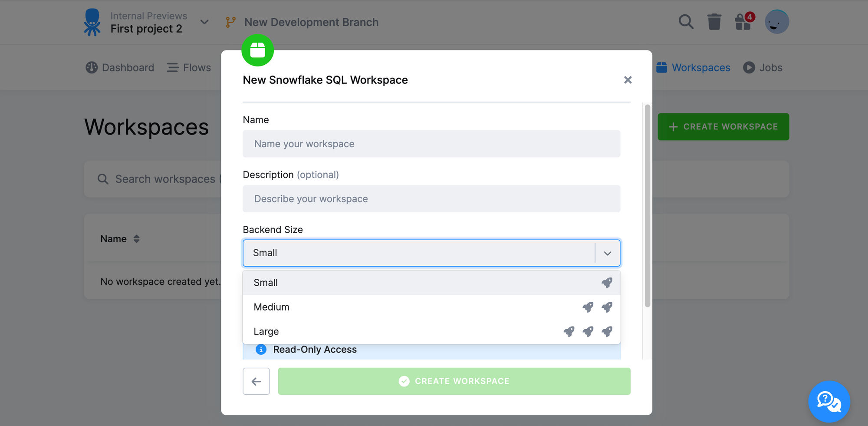Viewport: 868px width, 426px height.
Task: Close the New Snowflake SQL Workspace modal
Action: click(x=628, y=80)
